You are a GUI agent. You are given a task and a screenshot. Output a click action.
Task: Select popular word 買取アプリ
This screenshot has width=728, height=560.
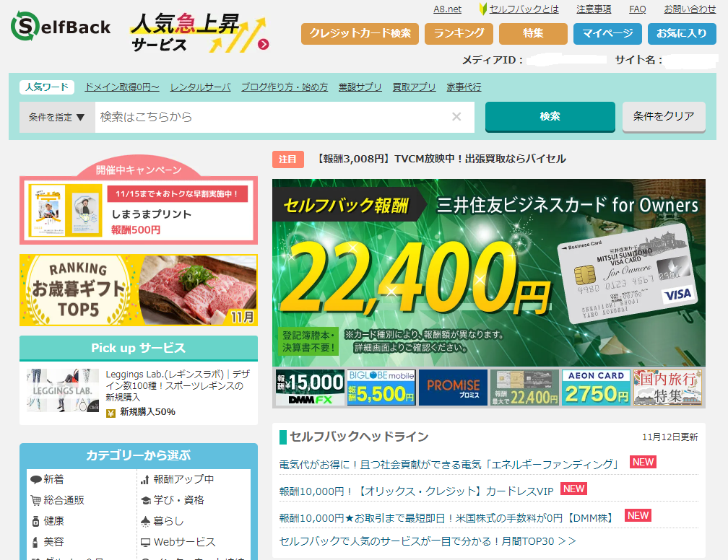pyautogui.click(x=414, y=87)
